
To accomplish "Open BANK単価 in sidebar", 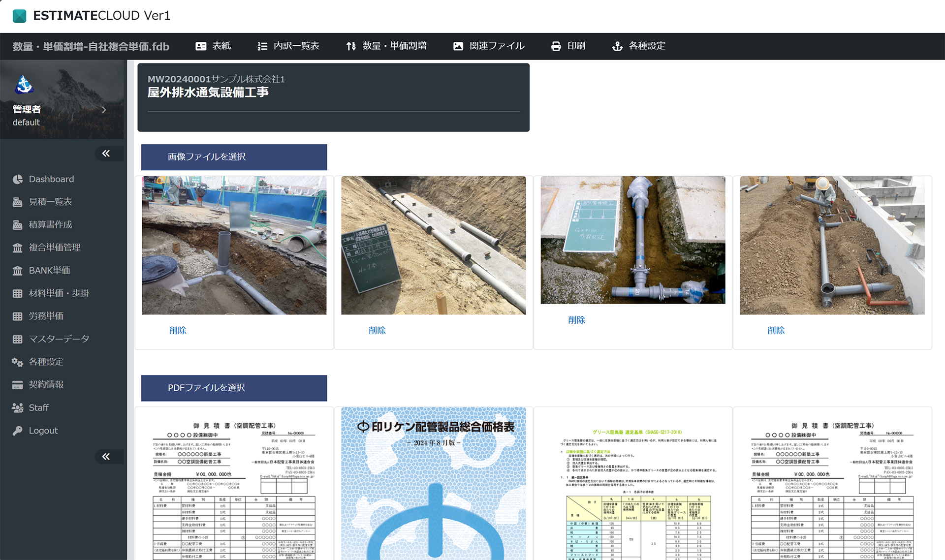I will [x=49, y=271].
